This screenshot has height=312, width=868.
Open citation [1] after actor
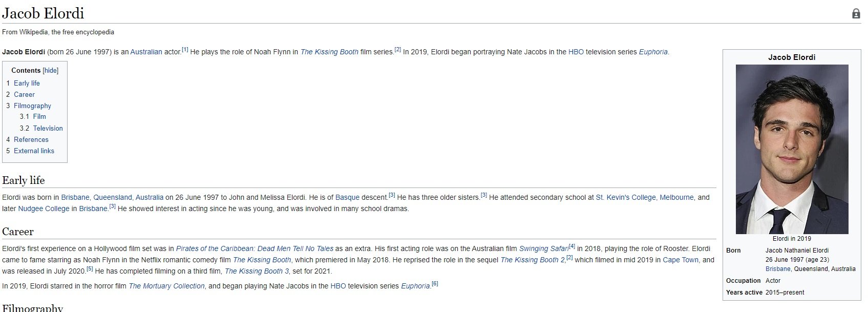pyautogui.click(x=185, y=50)
